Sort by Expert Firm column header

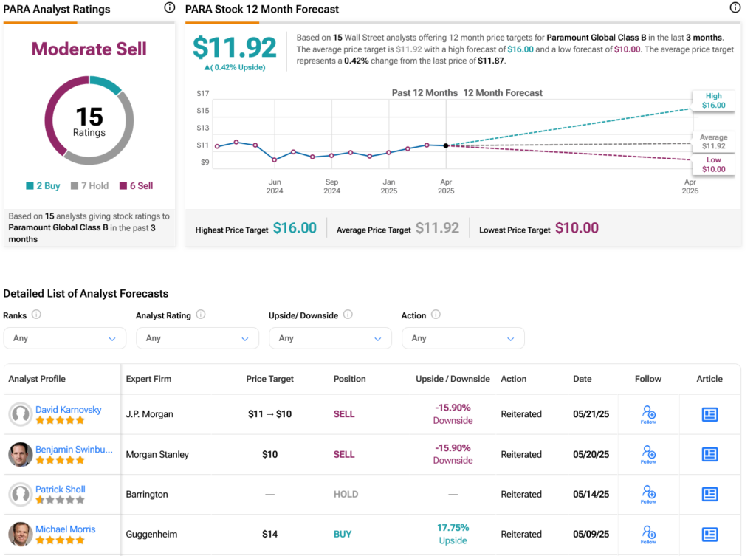tap(148, 379)
